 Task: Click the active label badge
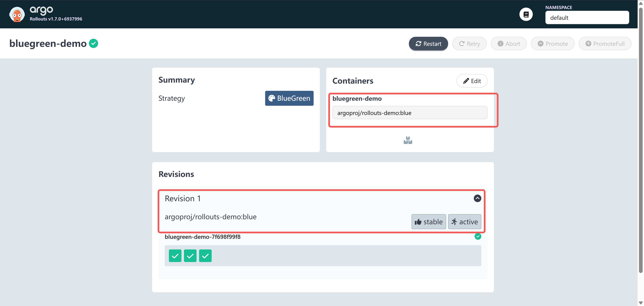pos(465,222)
